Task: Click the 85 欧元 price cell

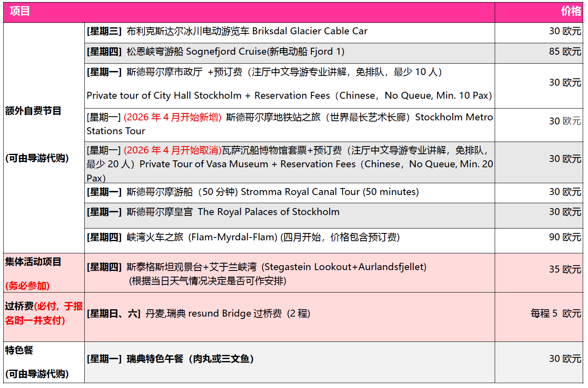Action: (x=564, y=52)
